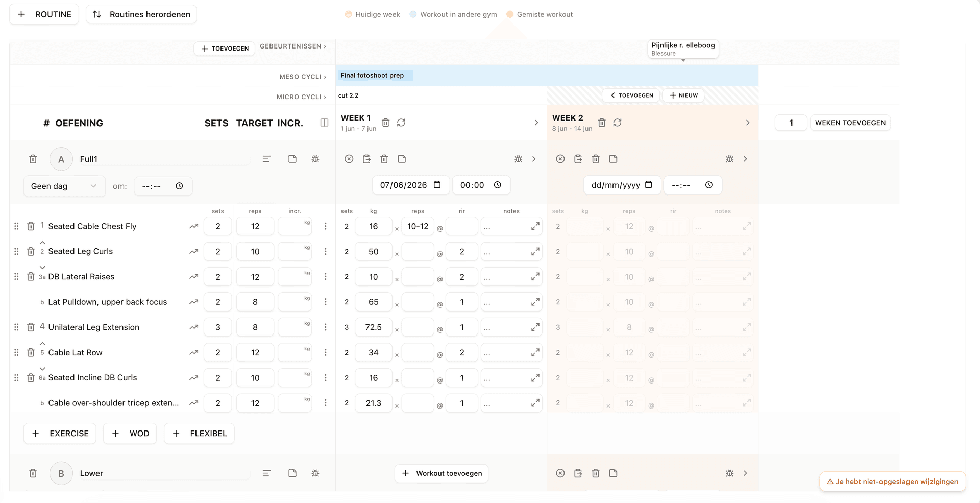Move Seated Leg Curls up with arrow
Viewport: 980px width, 503px height.
pos(42,243)
